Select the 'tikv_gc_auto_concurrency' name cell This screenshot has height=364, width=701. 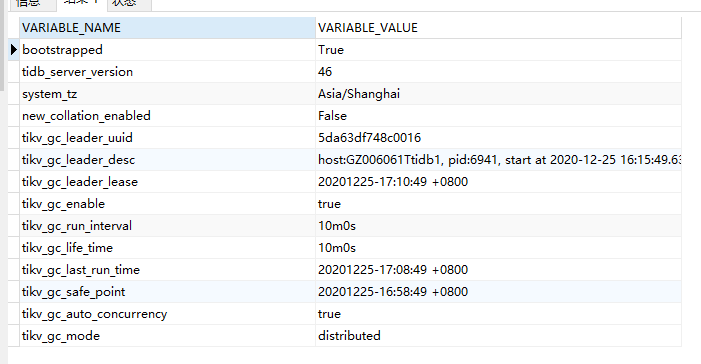(168, 314)
